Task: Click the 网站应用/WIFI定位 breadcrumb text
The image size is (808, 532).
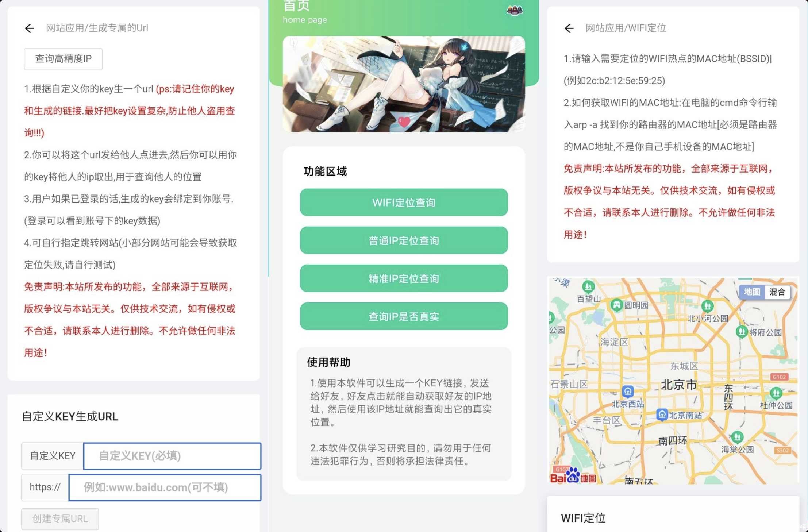Action: point(626,28)
